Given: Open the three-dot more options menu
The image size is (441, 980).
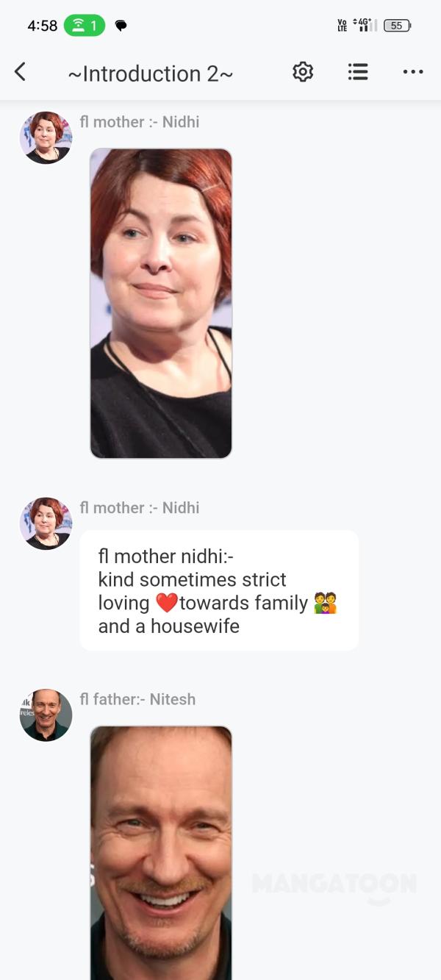Looking at the screenshot, I should pyautogui.click(x=413, y=71).
